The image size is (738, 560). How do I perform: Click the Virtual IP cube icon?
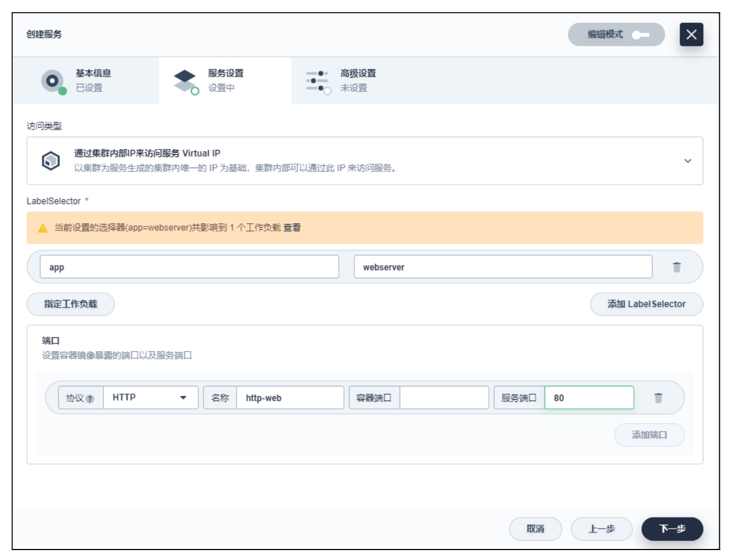point(51,161)
